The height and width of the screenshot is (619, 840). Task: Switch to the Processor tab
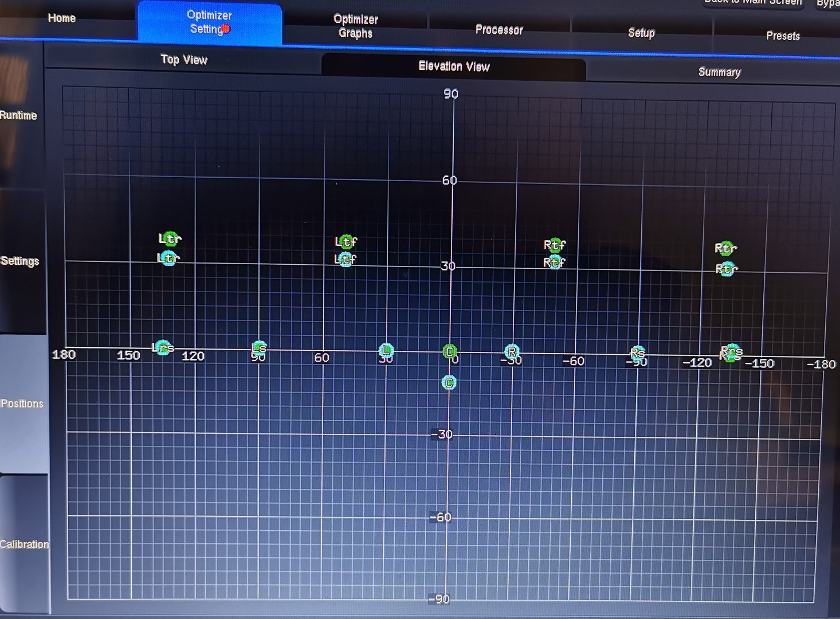pyautogui.click(x=499, y=30)
